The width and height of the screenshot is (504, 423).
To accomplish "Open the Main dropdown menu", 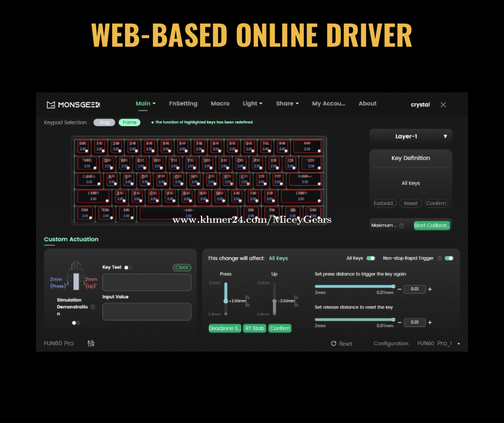I will (x=146, y=104).
